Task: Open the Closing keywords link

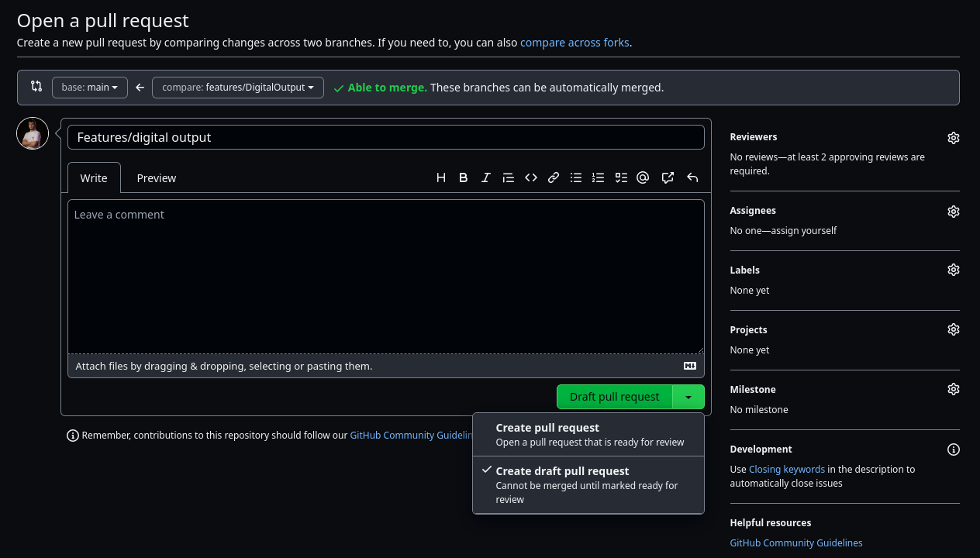Action: [x=787, y=469]
